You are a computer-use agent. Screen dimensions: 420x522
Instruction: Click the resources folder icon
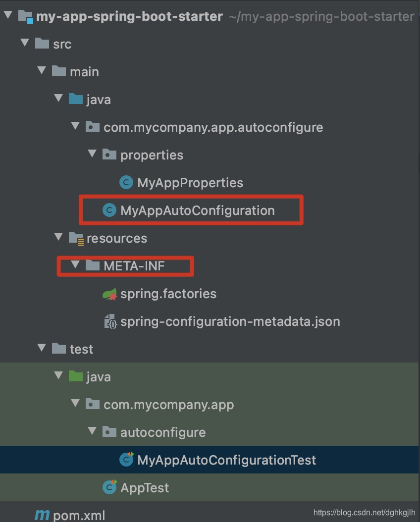pyautogui.click(x=76, y=238)
